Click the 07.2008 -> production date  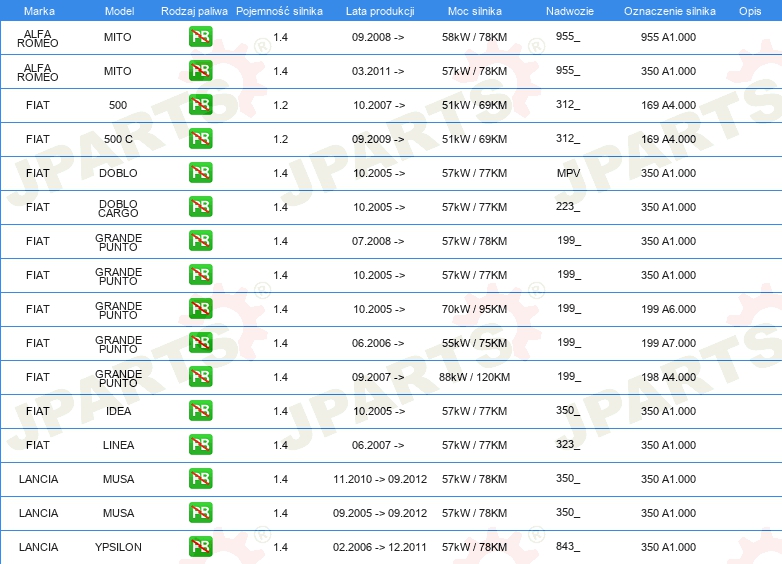[378, 241]
